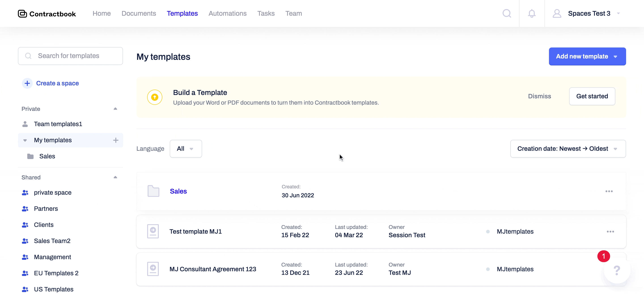This screenshot has height=297, width=644.
Task: Select Templates tab
Action: pyautogui.click(x=182, y=13)
